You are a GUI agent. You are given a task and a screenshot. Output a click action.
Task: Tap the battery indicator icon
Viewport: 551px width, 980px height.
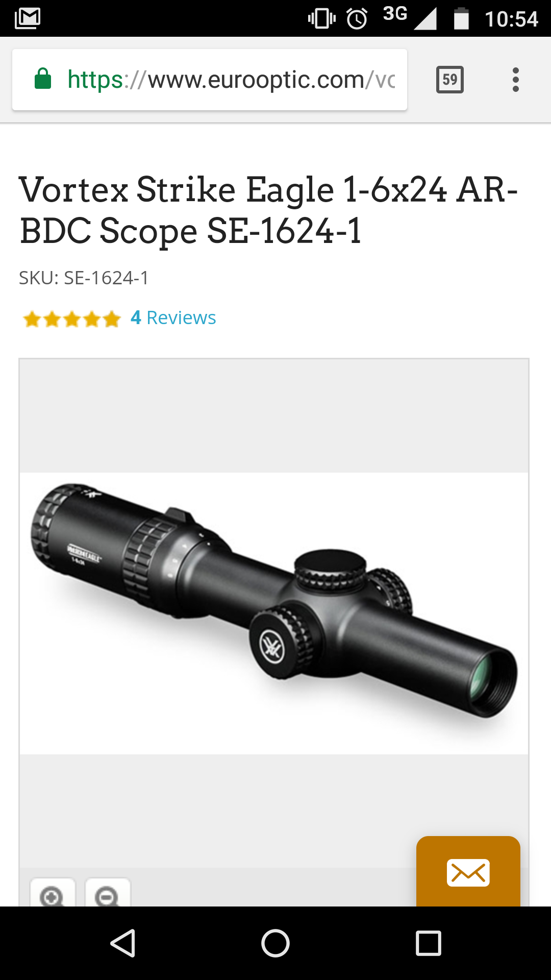tap(461, 19)
